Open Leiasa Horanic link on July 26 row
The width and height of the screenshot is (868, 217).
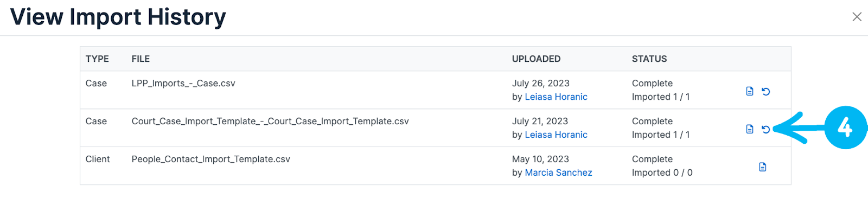pyautogui.click(x=556, y=97)
